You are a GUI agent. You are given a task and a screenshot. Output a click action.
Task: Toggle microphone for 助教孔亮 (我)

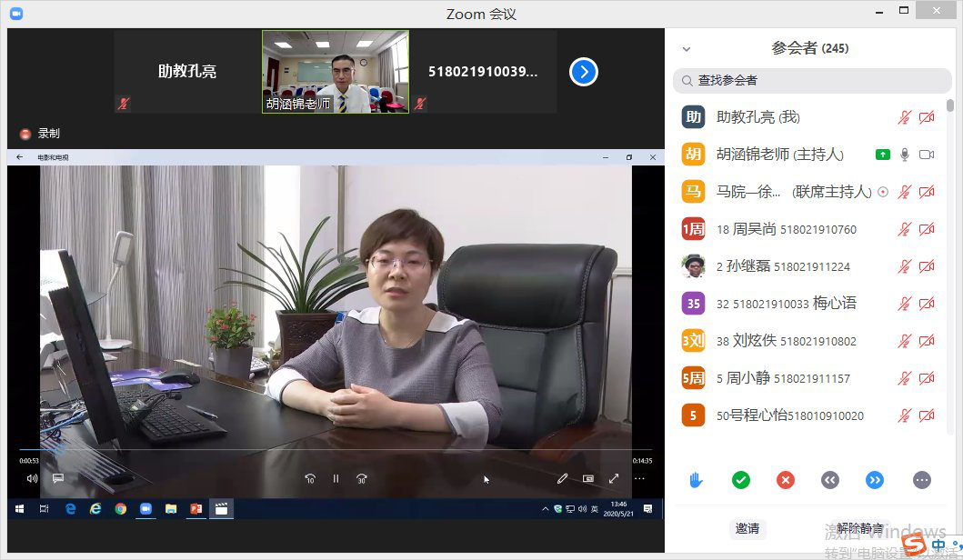pos(904,117)
